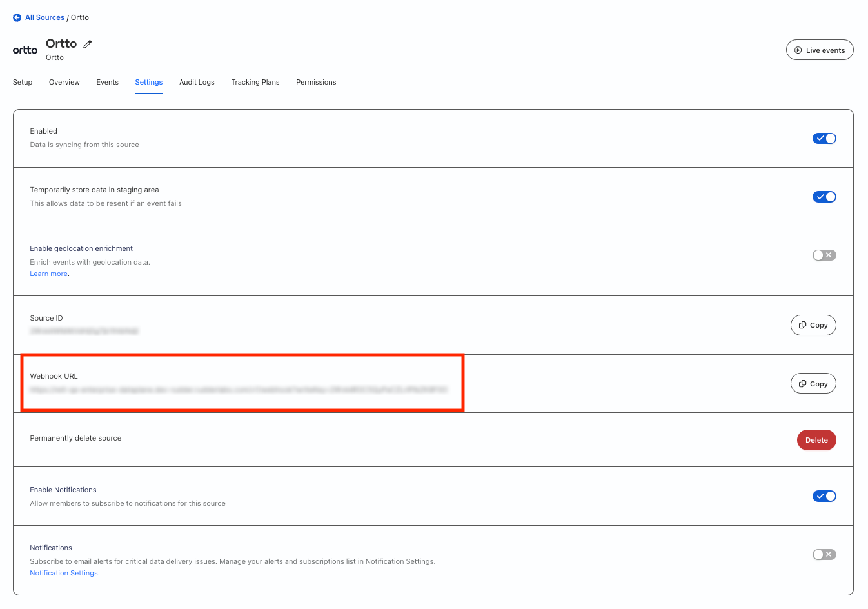The height and width of the screenshot is (609, 868).
Task: Click the red Delete source button
Action: [816, 440]
